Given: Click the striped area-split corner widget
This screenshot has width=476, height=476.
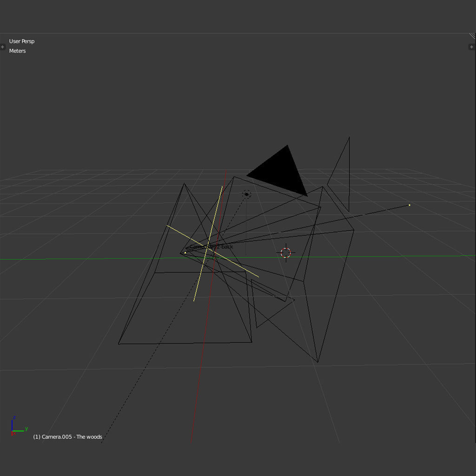Looking at the screenshot, I should click(472, 36).
